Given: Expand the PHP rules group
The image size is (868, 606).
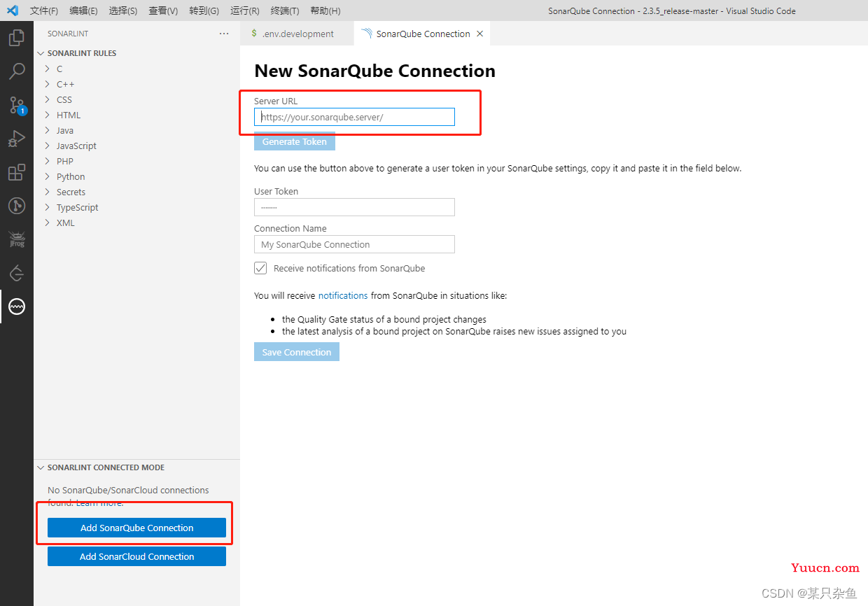Looking at the screenshot, I should click(x=47, y=161).
